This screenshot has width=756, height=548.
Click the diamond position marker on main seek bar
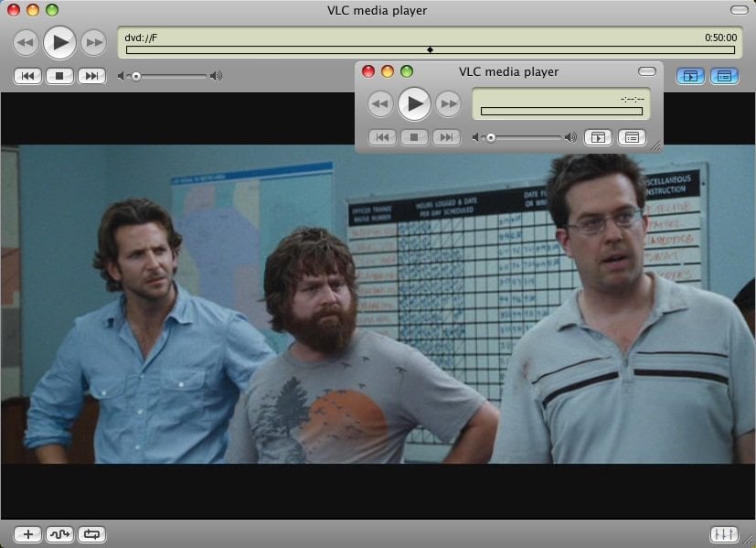pos(430,49)
